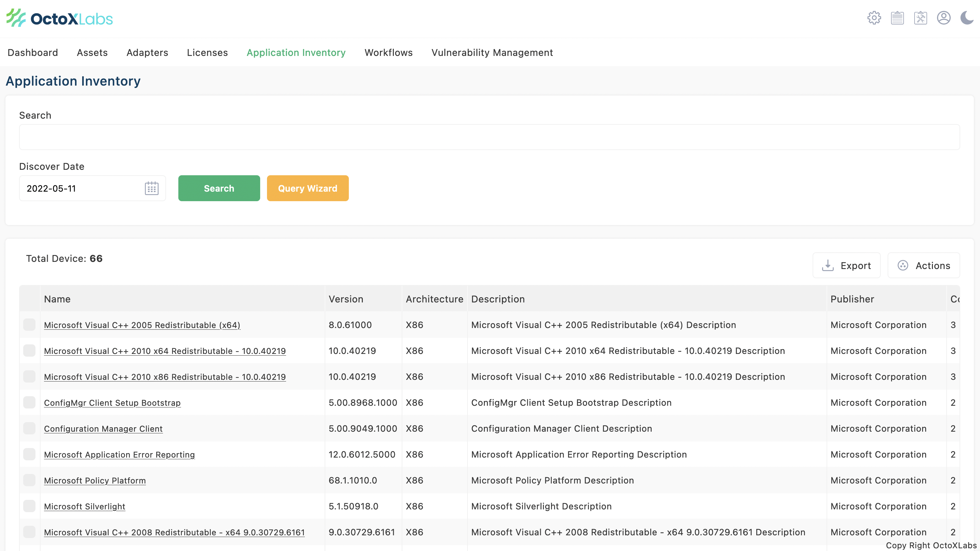Screen dimensions: 980x551
Task: Click the Export download icon
Action: pyautogui.click(x=828, y=265)
